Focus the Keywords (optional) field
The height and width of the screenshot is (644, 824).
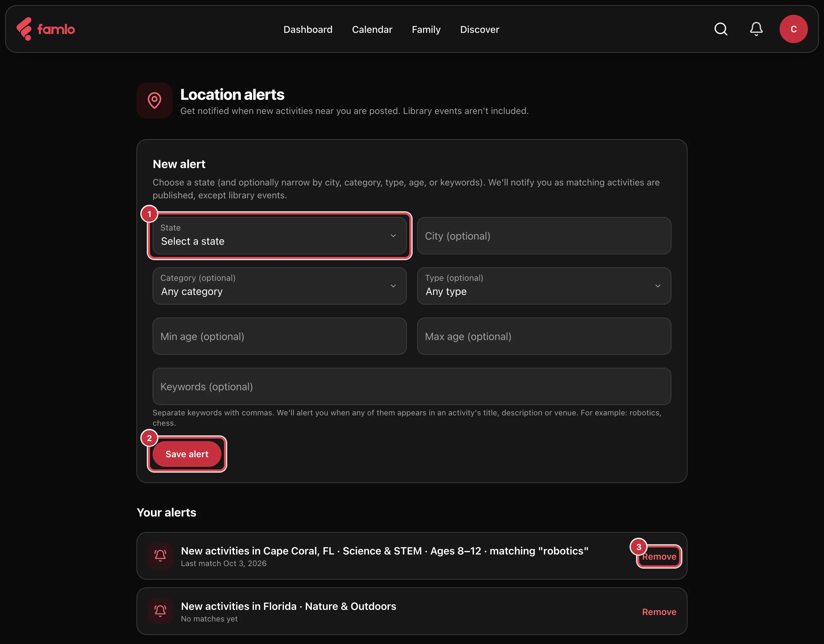pos(412,386)
